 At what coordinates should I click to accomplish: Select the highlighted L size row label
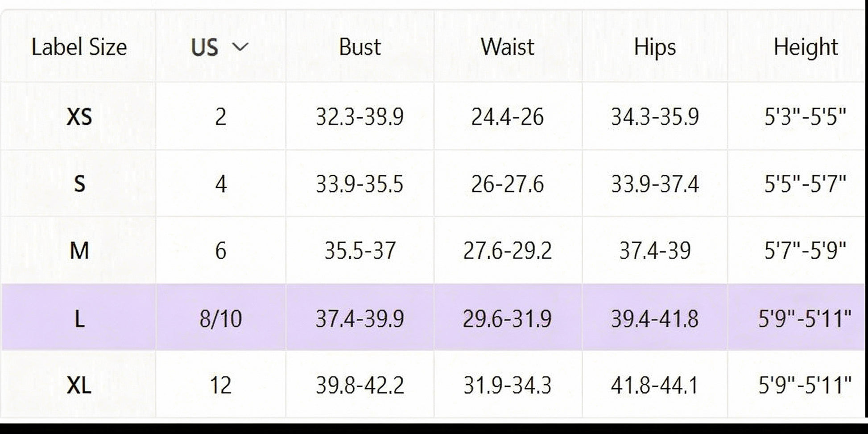pos(79,318)
